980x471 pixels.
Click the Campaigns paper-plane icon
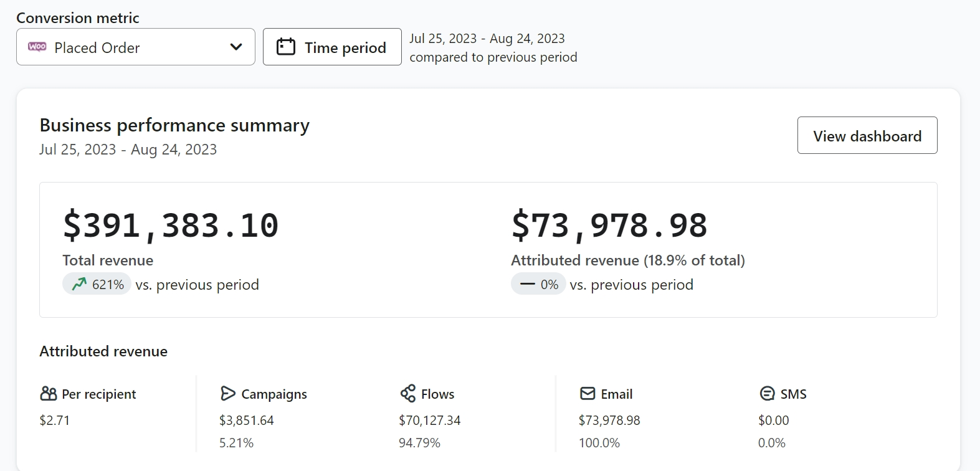(x=228, y=394)
